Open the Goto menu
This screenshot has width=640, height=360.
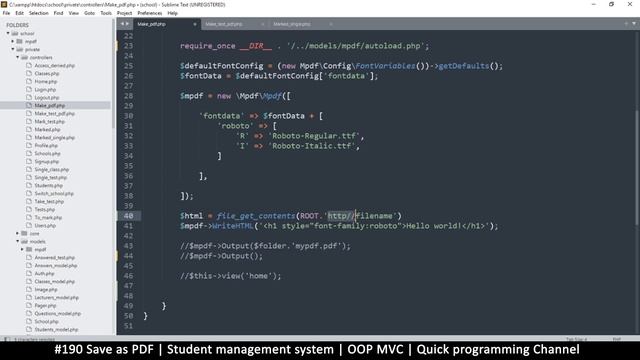89,13
